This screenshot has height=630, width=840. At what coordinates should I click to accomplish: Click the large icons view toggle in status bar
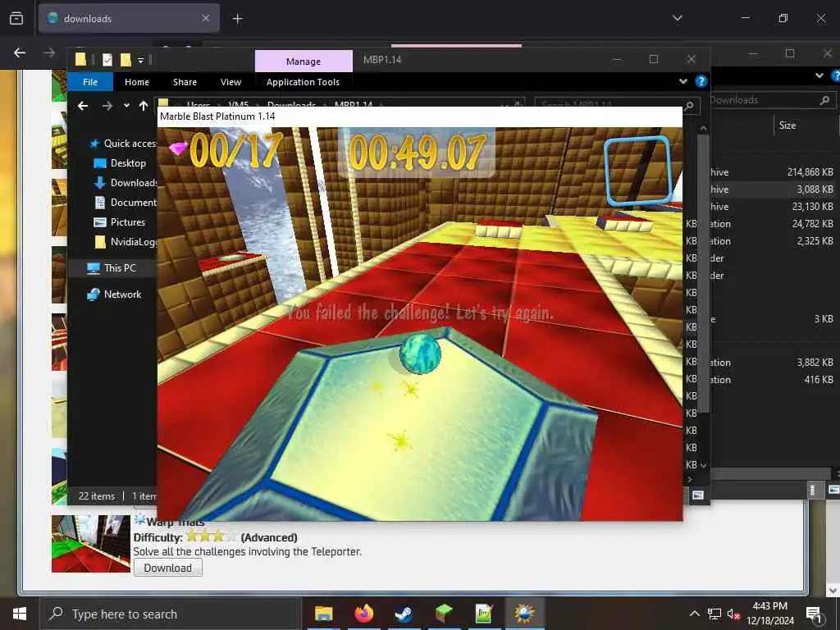point(697,495)
